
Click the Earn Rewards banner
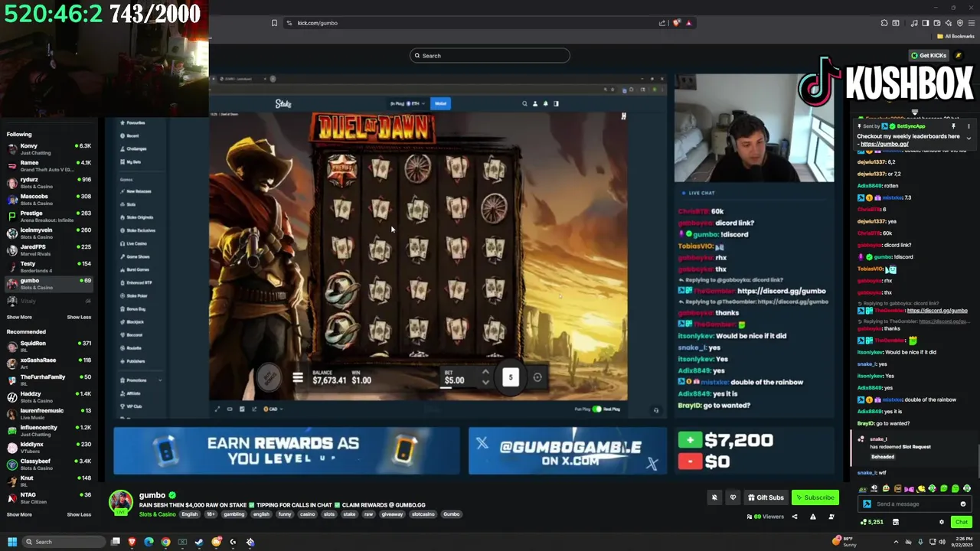(x=286, y=451)
